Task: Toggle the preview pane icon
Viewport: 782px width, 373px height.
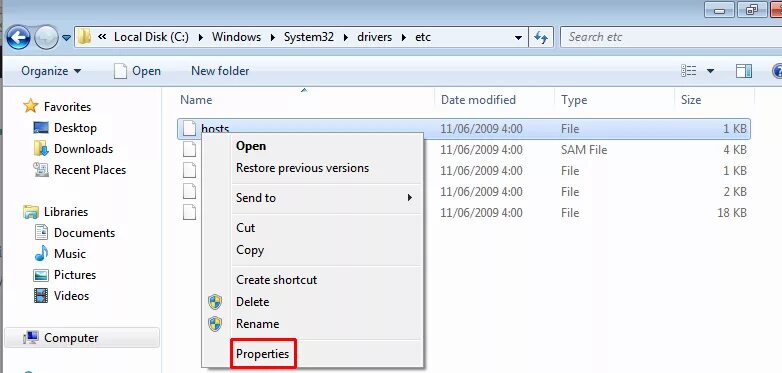Action: (744, 71)
